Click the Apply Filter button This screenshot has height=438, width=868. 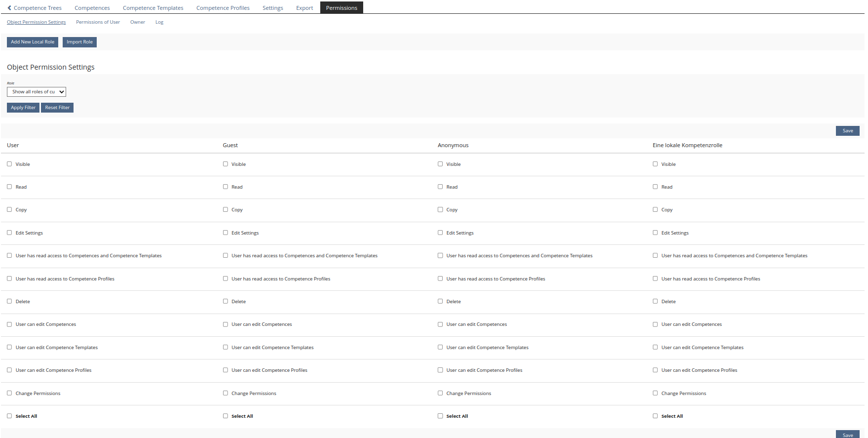click(x=23, y=108)
